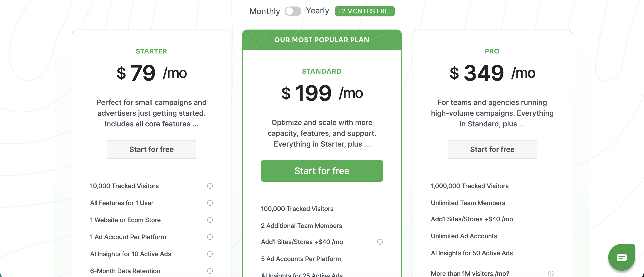
Task: Click the Our Most Popular Plan banner
Action: (322, 40)
